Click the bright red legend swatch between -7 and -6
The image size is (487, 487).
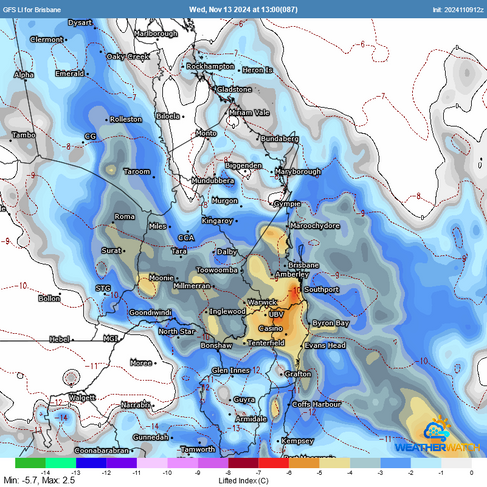coord(274,463)
